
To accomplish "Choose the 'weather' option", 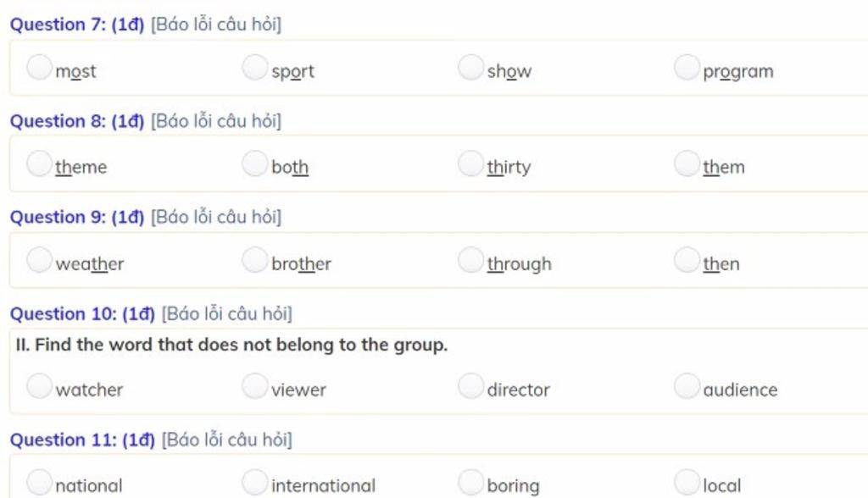I will coord(39,260).
